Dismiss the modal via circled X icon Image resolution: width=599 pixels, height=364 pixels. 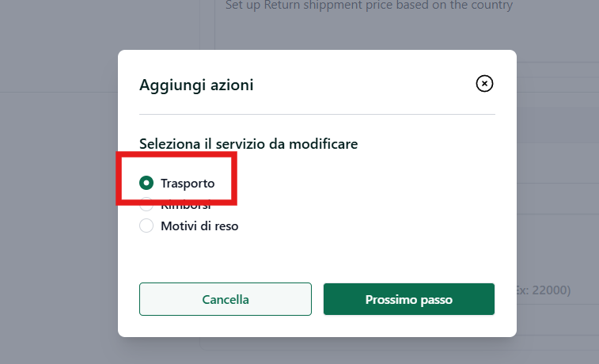484,83
